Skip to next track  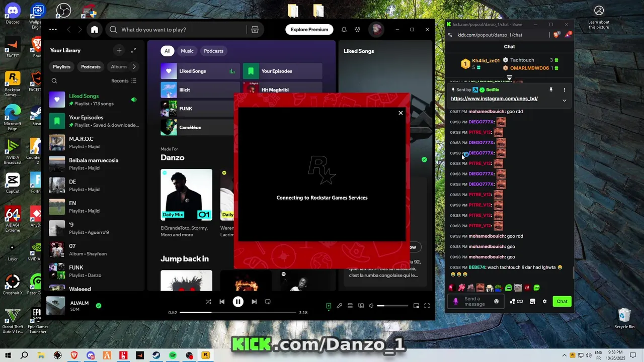(254, 302)
